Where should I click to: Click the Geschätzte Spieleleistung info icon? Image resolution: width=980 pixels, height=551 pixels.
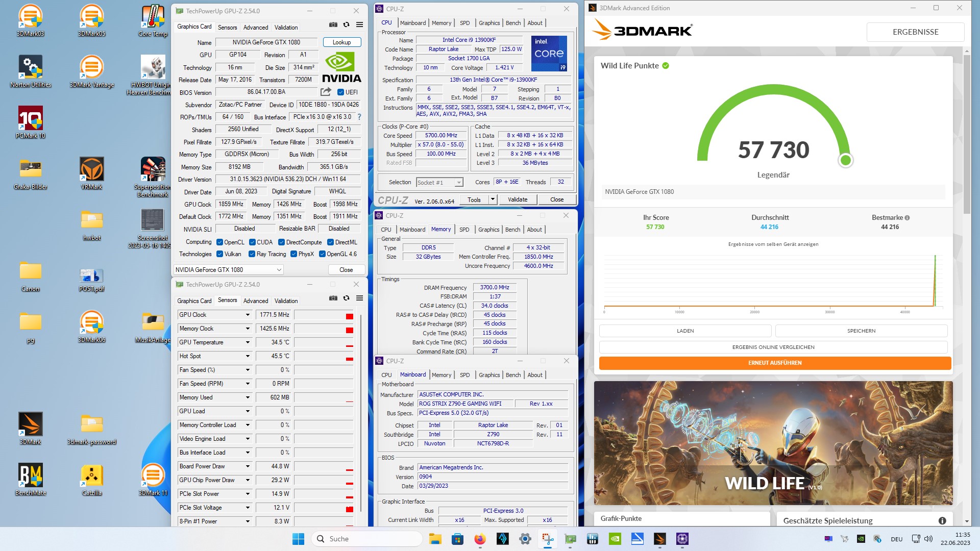point(942,521)
